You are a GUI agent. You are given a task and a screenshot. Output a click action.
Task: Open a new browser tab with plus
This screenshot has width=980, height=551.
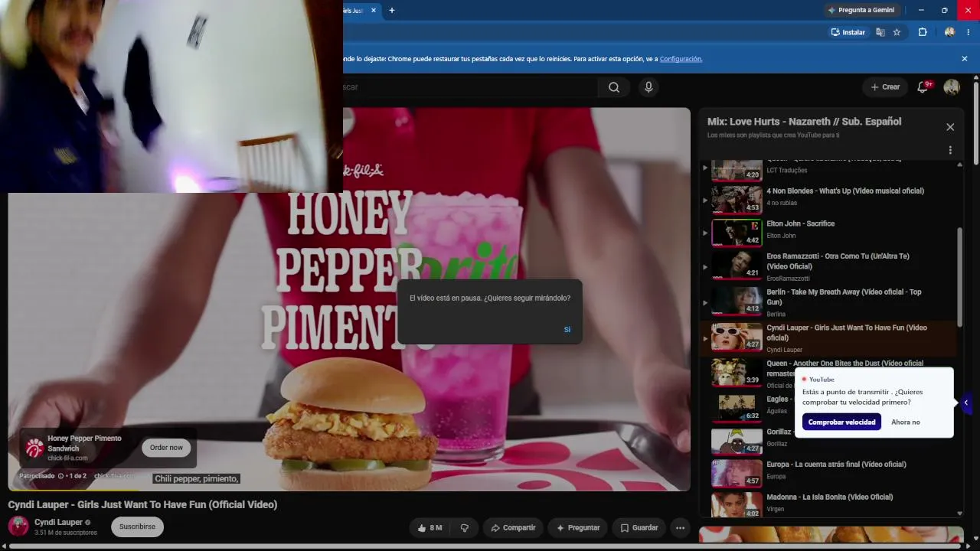[x=392, y=10]
